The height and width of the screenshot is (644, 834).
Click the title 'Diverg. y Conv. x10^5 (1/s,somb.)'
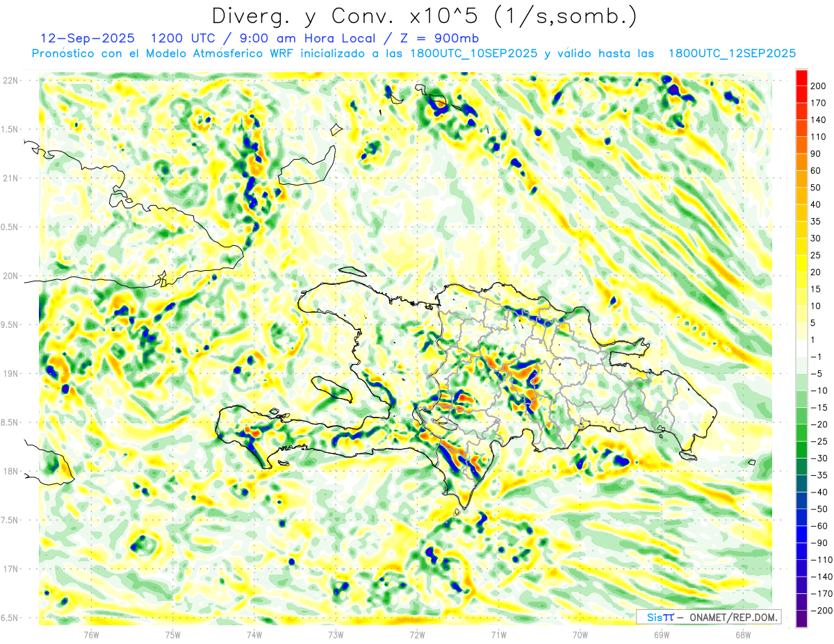pos(424,16)
